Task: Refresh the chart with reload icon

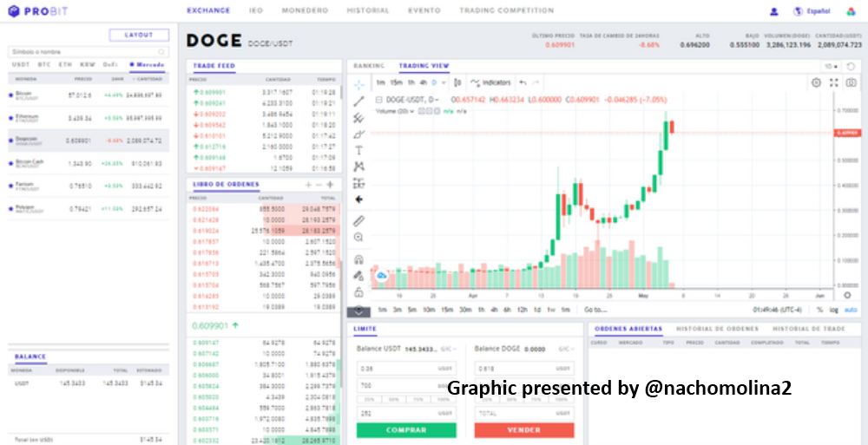Action: [x=852, y=67]
